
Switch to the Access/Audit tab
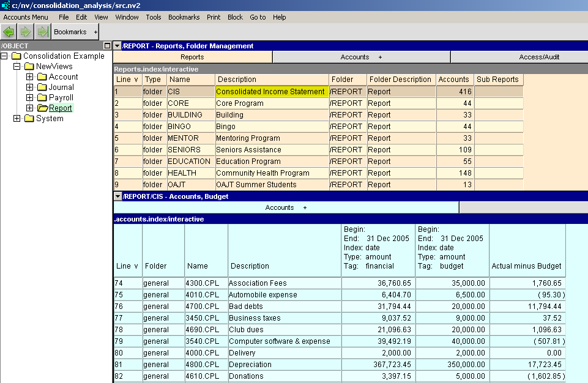coord(538,57)
